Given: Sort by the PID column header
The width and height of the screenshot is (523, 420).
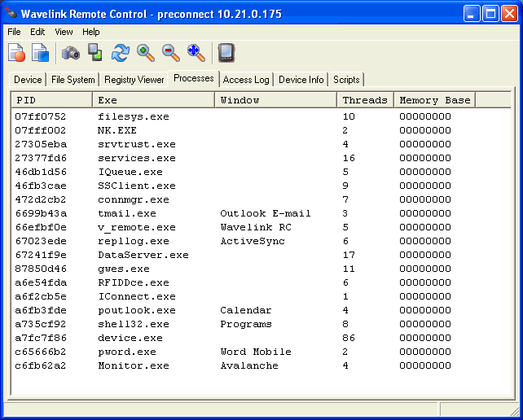Looking at the screenshot, I should pos(52,100).
